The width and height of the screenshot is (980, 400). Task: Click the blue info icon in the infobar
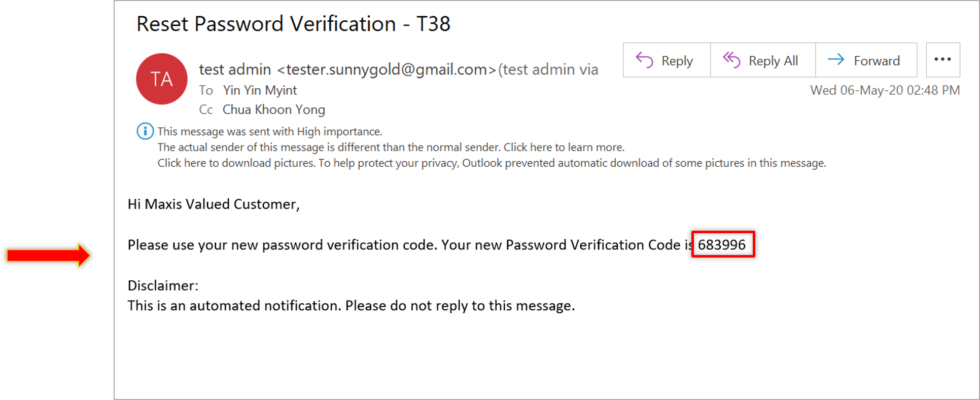[145, 131]
